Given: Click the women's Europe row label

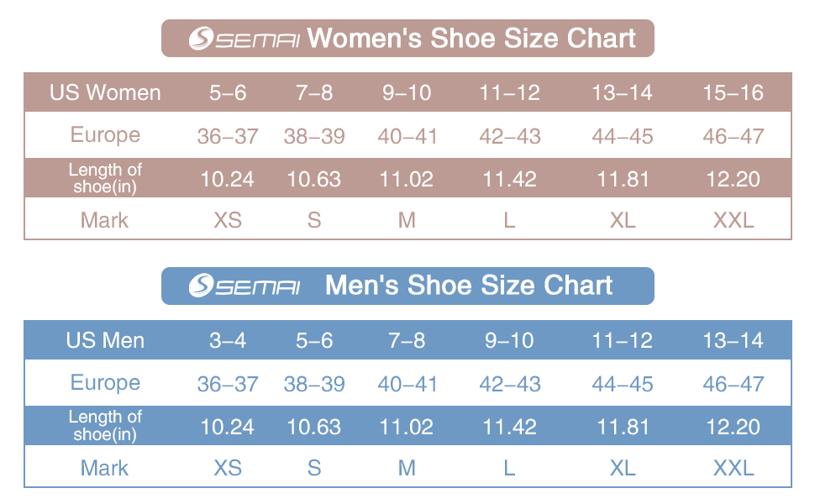Looking at the screenshot, I should (105, 135).
